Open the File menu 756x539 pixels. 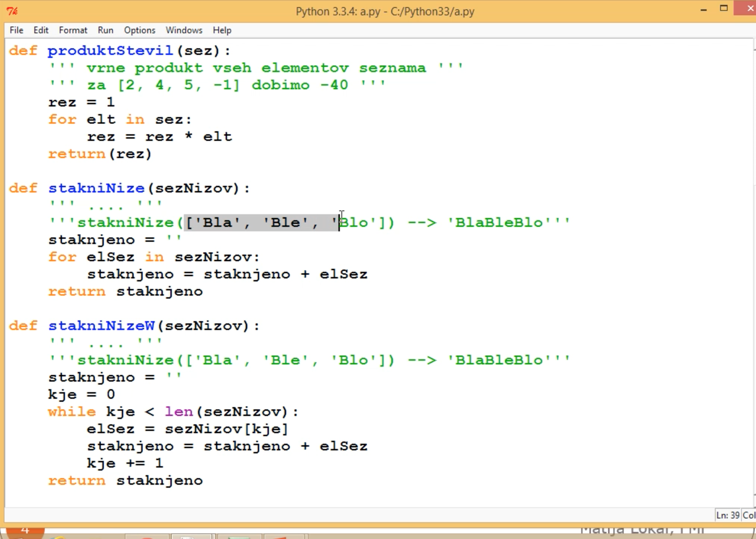click(x=16, y=30)
